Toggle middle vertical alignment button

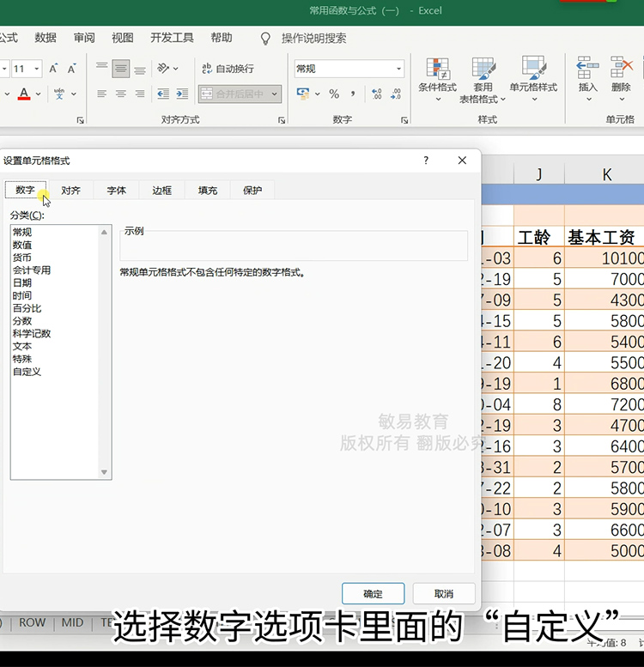pyautogui.click(x=121, y=69)
